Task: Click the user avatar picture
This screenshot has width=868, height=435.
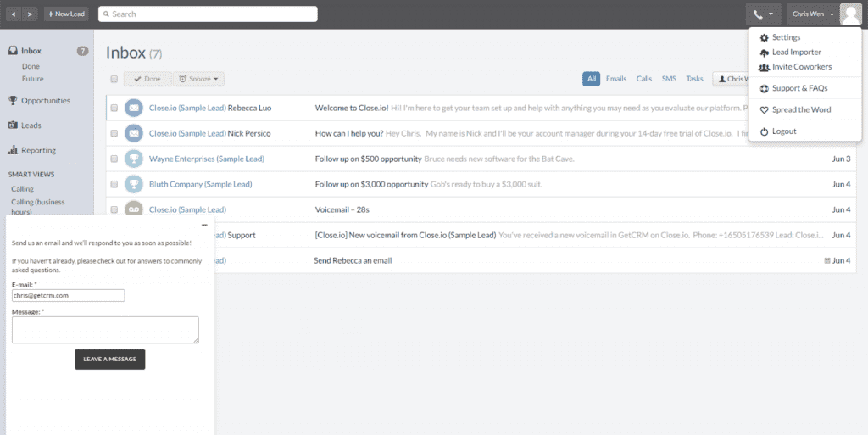Action: 850,14
